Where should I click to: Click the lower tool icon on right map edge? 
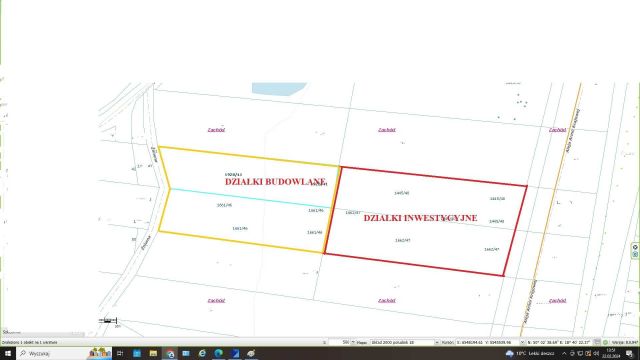pyautogui.click(x=635, y=254)
